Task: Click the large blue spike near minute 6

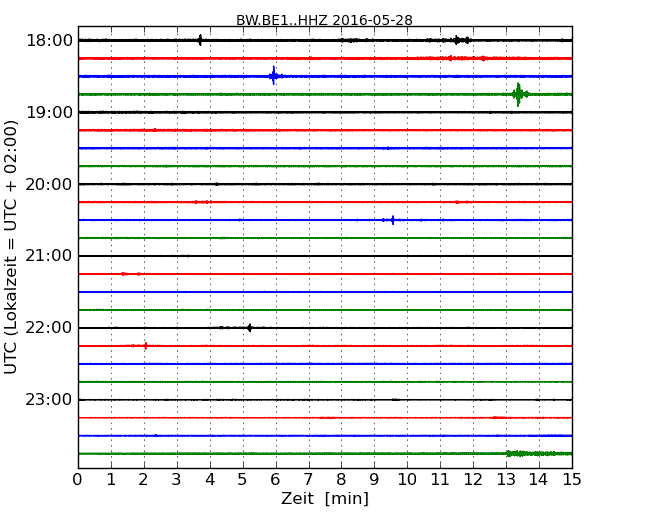Action: point(274,76)
